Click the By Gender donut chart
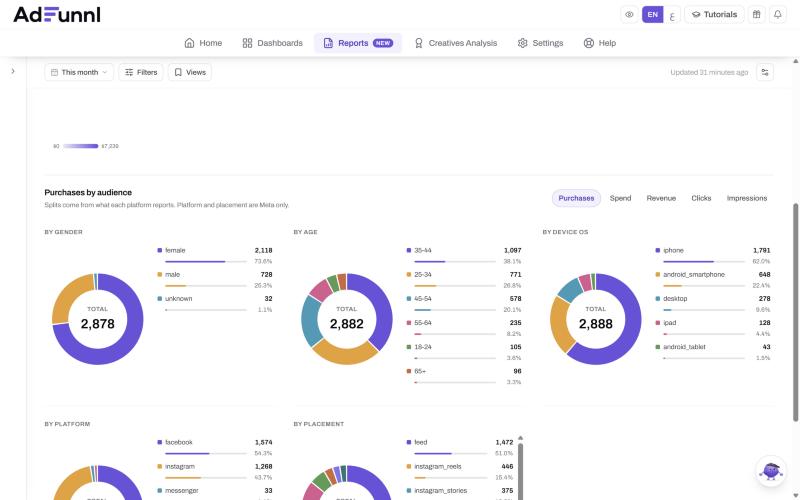800x500 pixels. coord(97,319)
